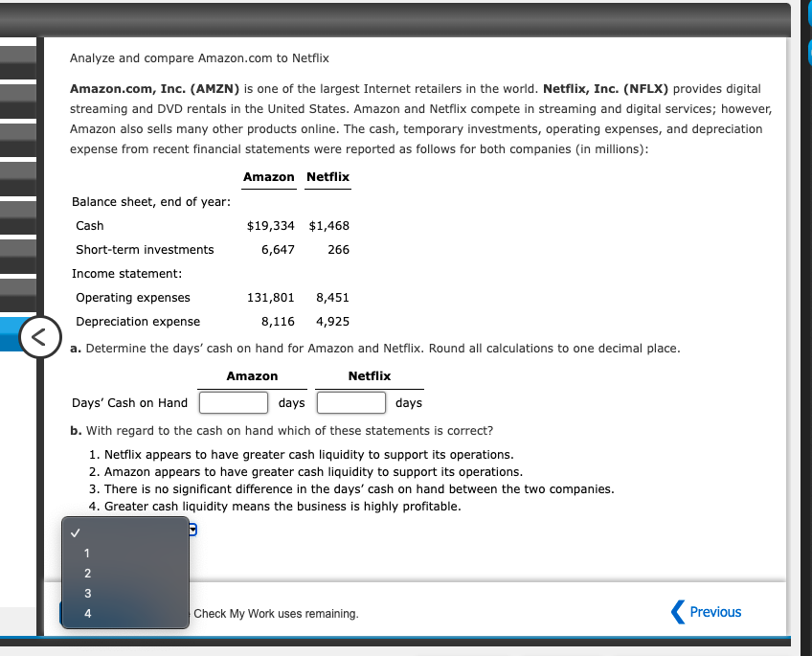The image size is (812, 656).
Task: Choose the blank checked option in dropdown
Action: 125,532
